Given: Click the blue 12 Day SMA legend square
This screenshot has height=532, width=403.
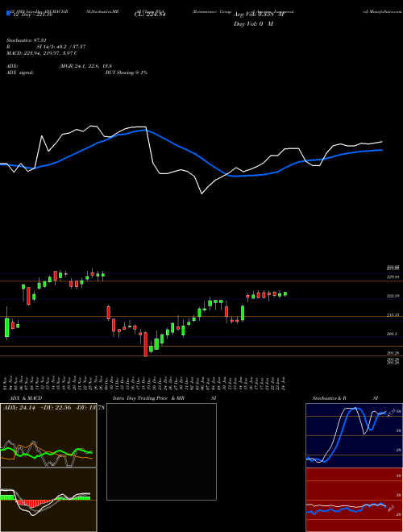Looking at the screenshot, I should point(8,14).
